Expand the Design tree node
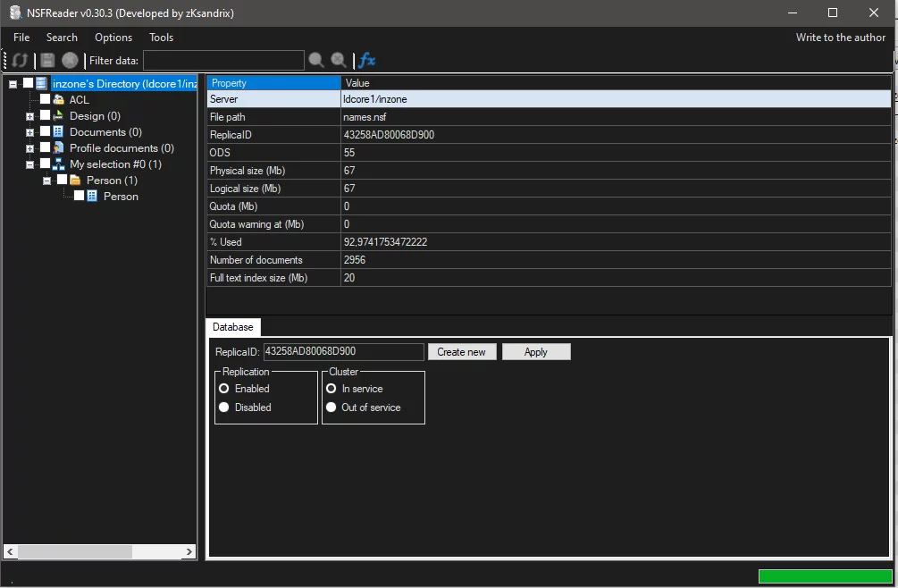This screenshot has width=898, height=588. point(29,116)
